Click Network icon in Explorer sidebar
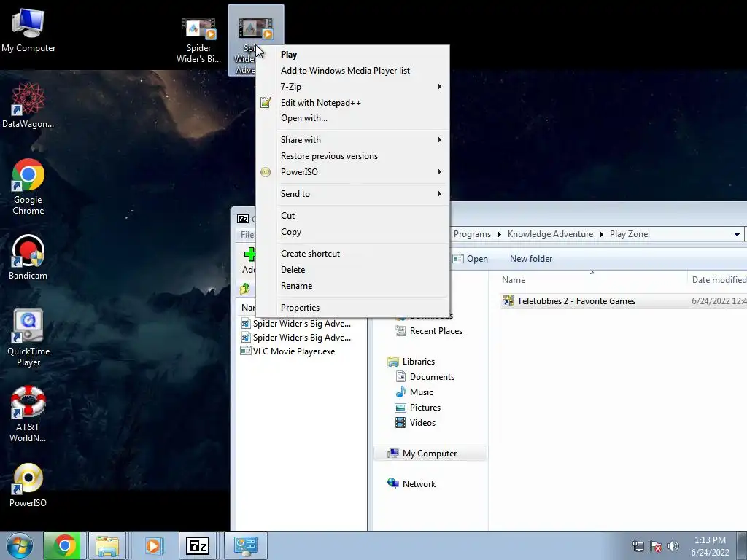The image size is (747, 560). pyautogui.click(x=393, y=483)
